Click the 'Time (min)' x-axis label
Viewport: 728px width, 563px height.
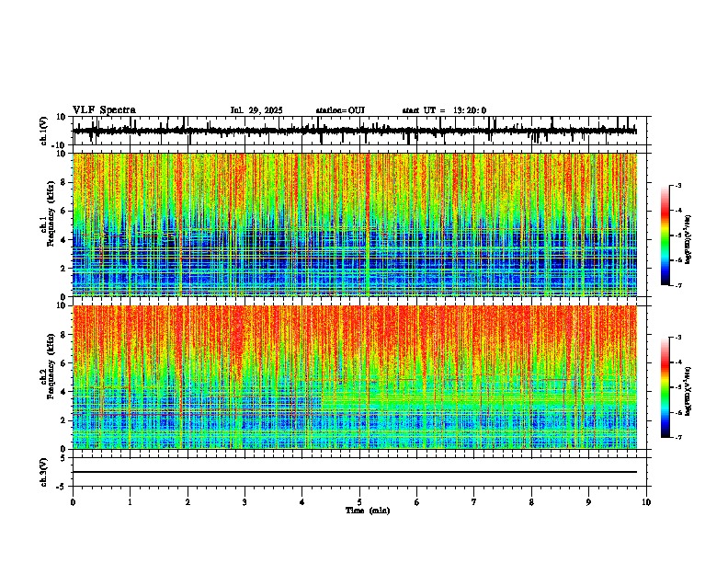[368, 511]
